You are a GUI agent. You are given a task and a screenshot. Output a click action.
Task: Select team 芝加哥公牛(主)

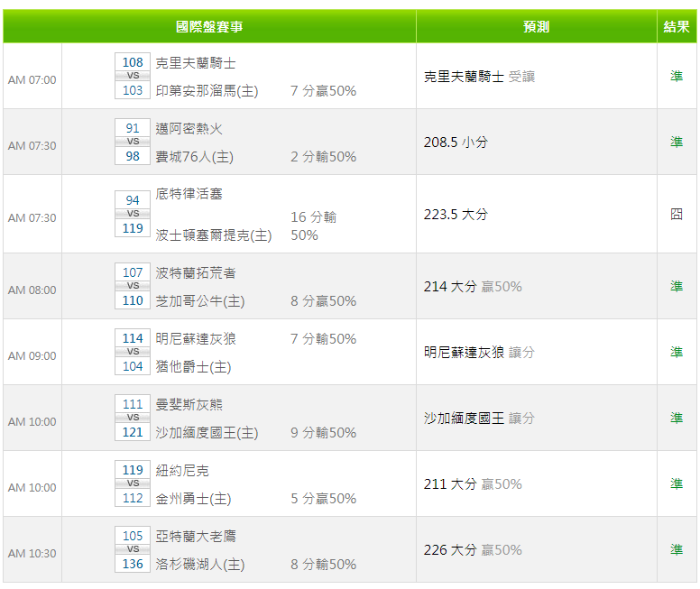pyautogui.click(x=200, y=301)
